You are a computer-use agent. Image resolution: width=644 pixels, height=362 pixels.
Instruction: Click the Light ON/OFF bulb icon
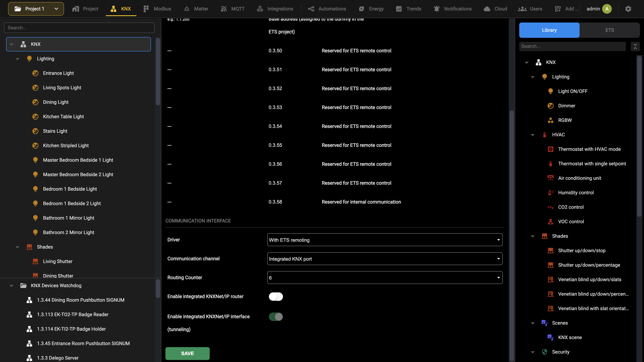pos(550,91)
